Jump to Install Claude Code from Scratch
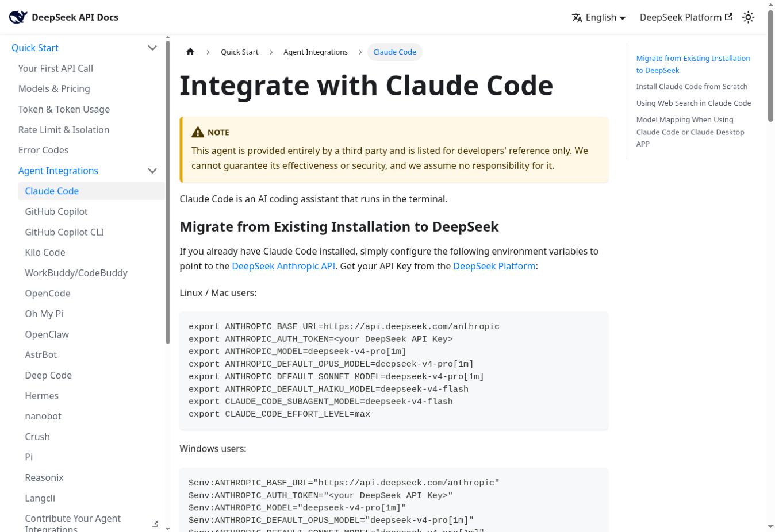This screenshot has height=532, width=775. [692, 87]
